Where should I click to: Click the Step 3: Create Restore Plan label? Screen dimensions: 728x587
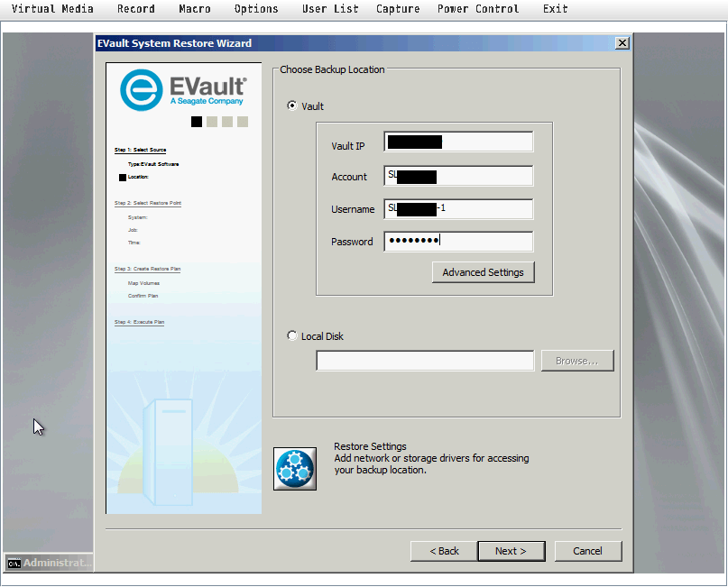click(148, 269)
